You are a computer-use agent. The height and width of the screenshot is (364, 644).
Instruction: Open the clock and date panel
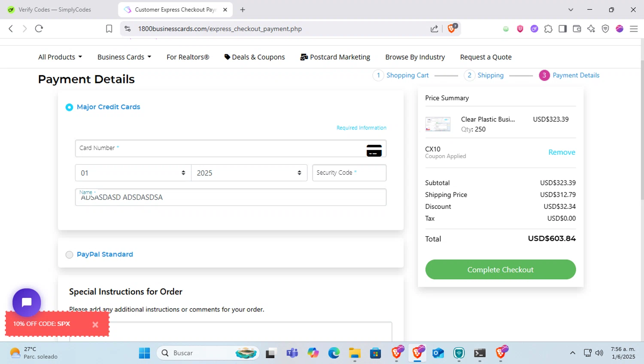[x=623, y=353]
